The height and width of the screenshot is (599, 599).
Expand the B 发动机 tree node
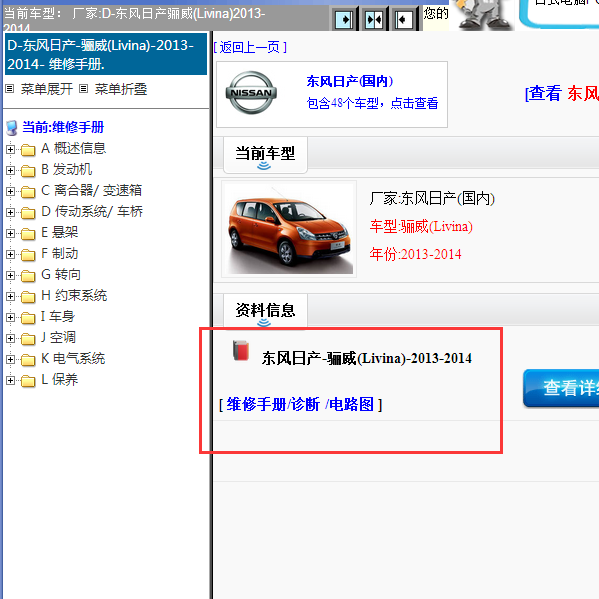click(x=10, y=170)
